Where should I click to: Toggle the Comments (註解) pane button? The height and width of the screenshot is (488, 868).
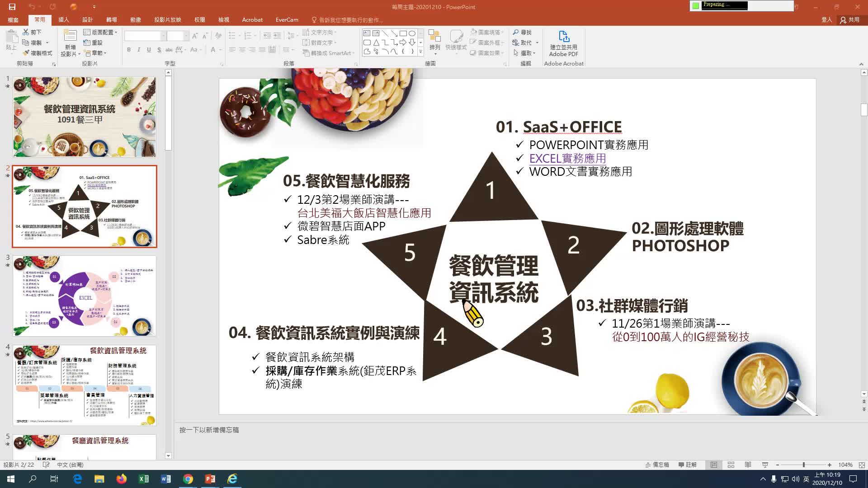tap(688, 465)
